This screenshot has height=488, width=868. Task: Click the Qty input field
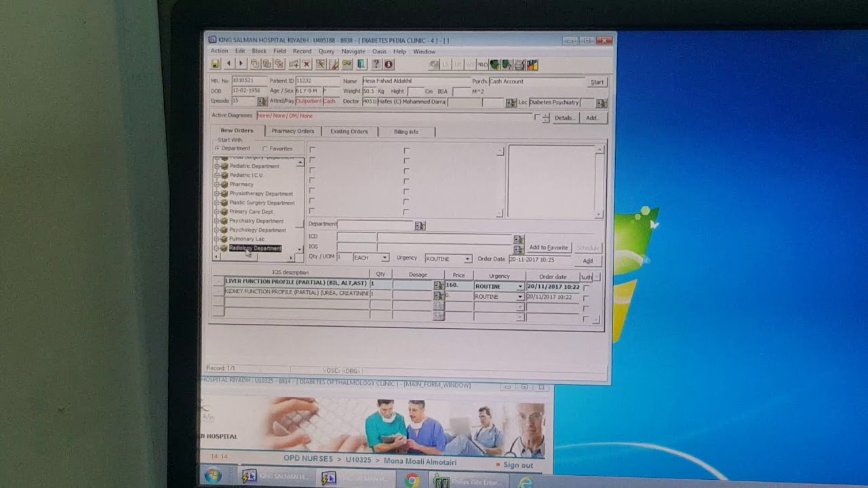click(344, 258)
